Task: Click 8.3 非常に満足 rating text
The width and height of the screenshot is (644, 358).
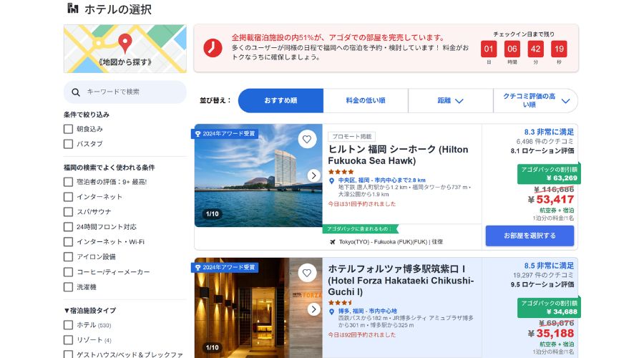Action: click(x=549, y=132)
